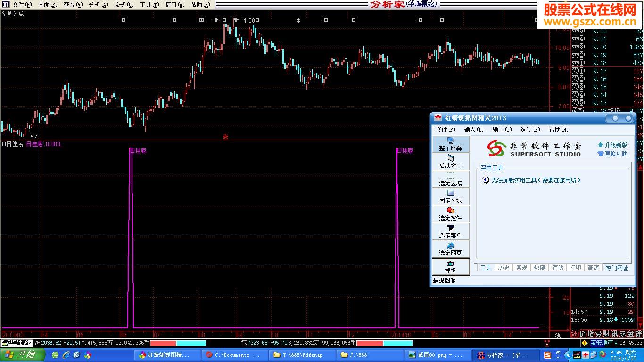Switch to the 打印 tab
This screenshot has width=644, height=362.
click(576, 268)
